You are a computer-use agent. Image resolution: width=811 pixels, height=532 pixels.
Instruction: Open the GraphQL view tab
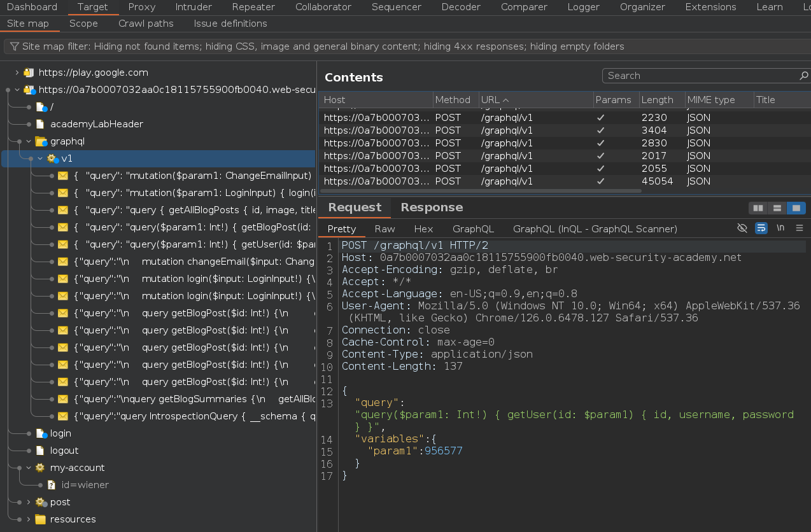473,228
